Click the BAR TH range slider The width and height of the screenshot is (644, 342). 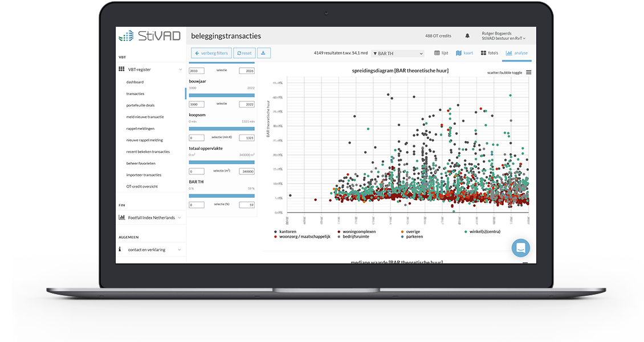[x=222, y=196]
